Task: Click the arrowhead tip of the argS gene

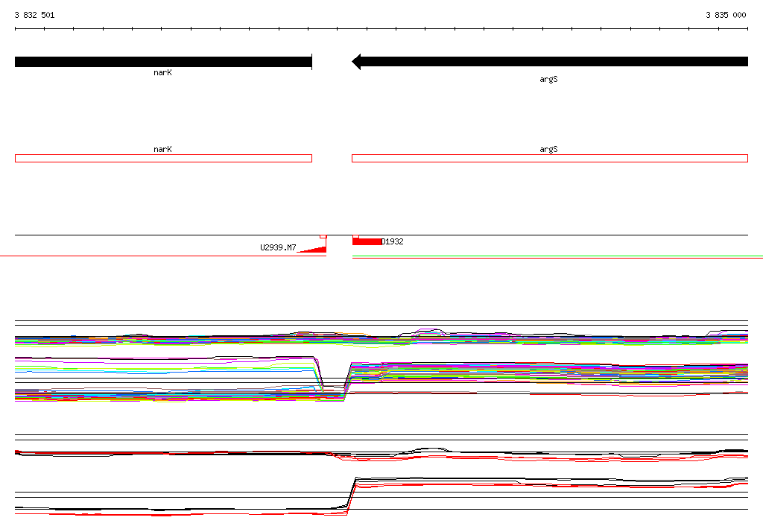Action: pos(355,62)
